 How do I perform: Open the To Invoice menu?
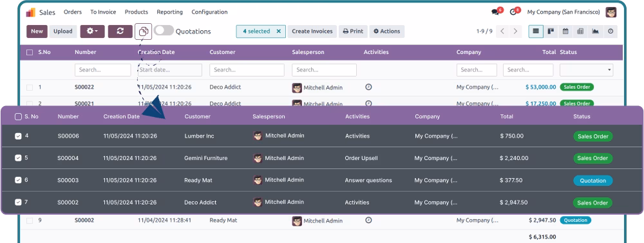[103, 12]
